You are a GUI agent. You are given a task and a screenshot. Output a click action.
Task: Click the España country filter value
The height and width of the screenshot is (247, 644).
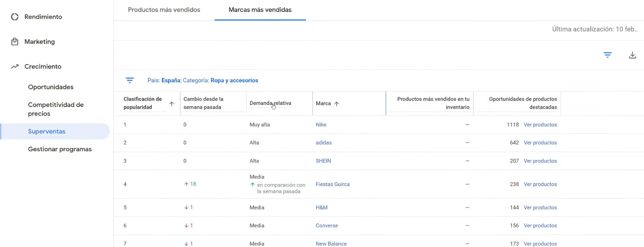point(171,80)
